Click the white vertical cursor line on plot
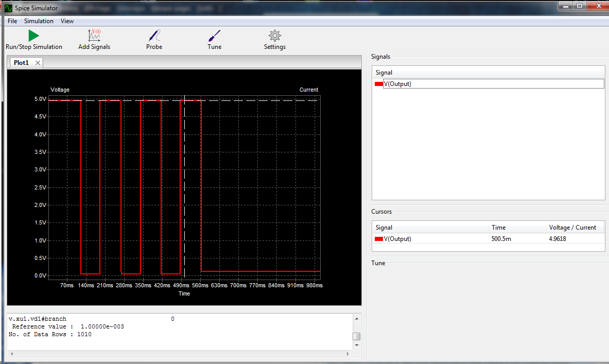609x364 pixels. coord(184,186)
